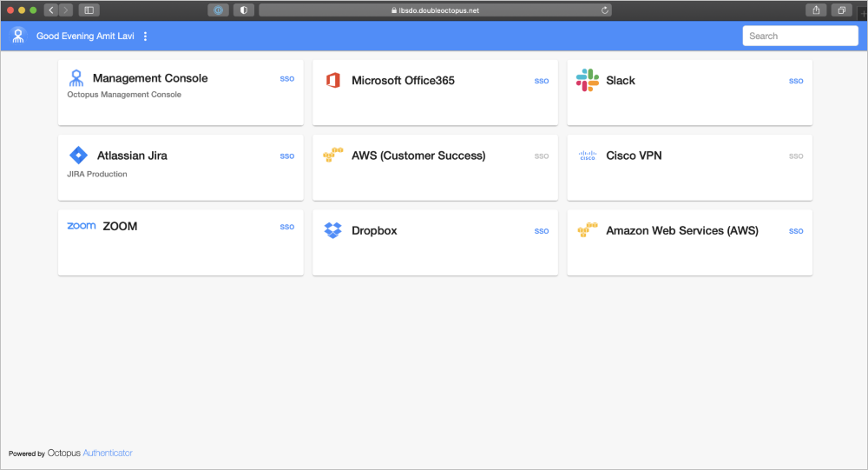Toggle the Safari sidebar button
The width and height of the screenshot is (868, 470).
pyautogui.click(x=89, y=10)
